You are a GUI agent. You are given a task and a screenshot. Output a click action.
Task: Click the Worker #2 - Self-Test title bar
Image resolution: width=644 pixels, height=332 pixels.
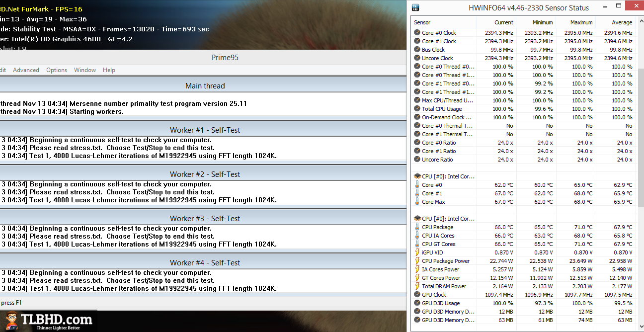(x=203, y=174)
